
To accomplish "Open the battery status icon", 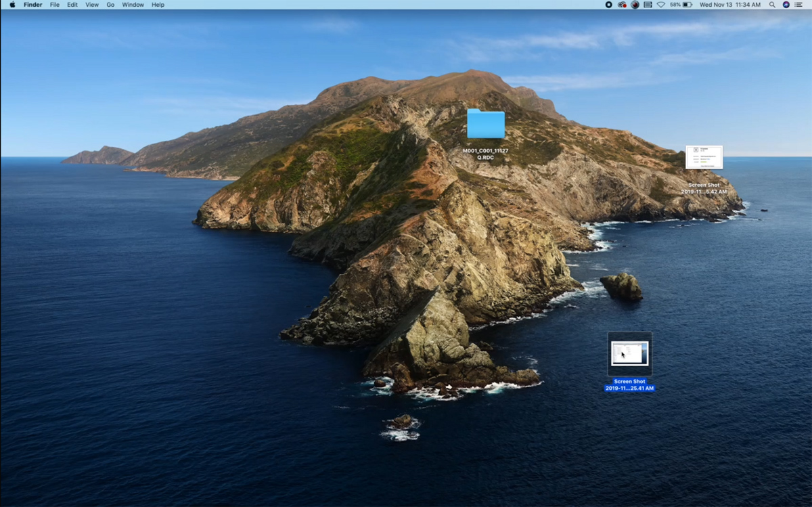I will pos(687,5).
